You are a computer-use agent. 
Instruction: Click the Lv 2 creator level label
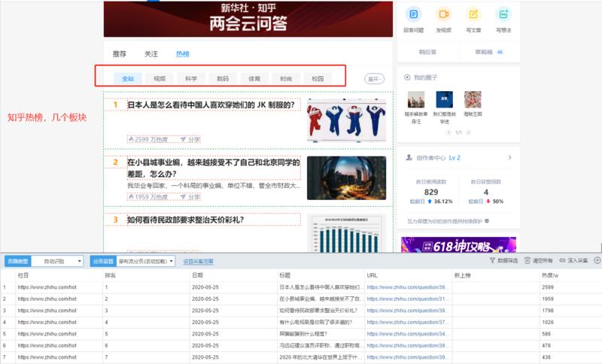coord(455,158)
